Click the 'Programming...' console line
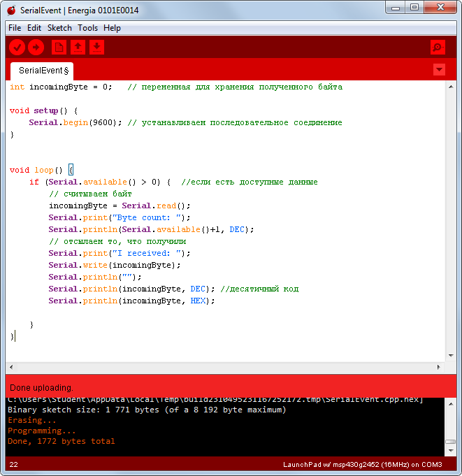Screen dimensions: 462x476 41,431
